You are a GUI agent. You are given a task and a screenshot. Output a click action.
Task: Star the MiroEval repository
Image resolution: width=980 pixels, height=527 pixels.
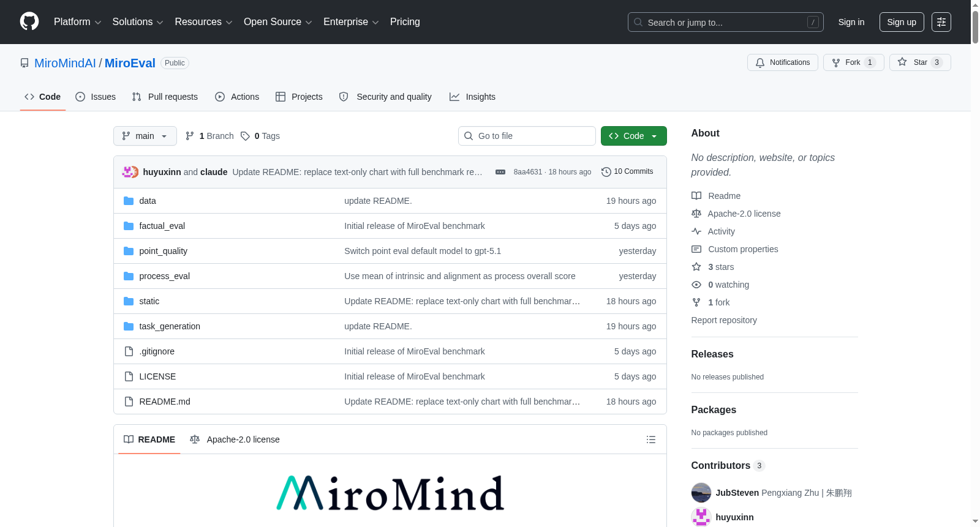(x=920, y=62)
